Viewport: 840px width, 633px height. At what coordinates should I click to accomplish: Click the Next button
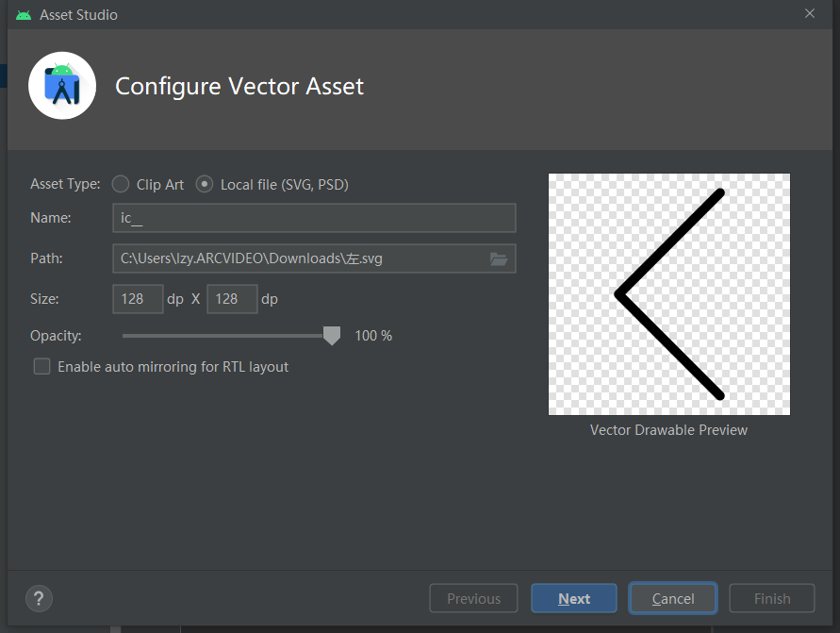573,598
